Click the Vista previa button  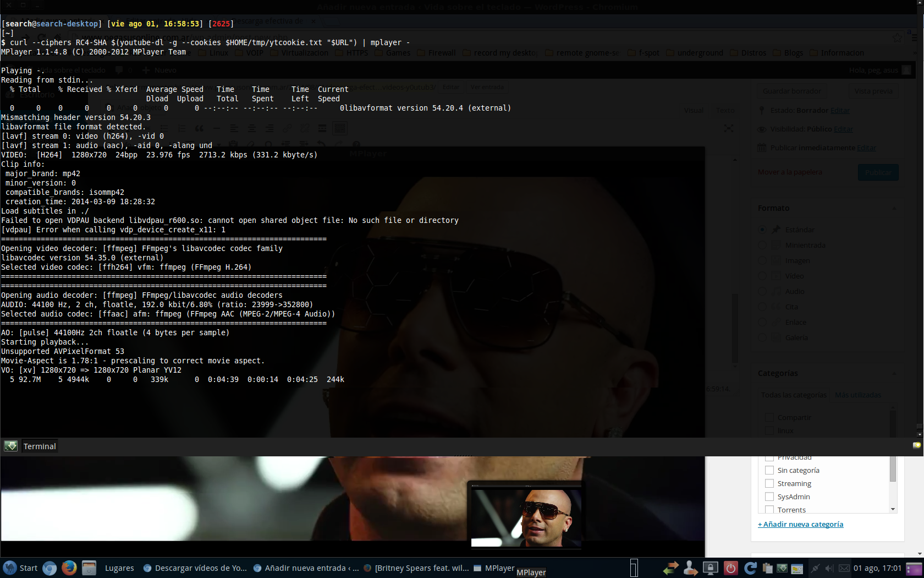pyautogui.click(x=873, y=91)
